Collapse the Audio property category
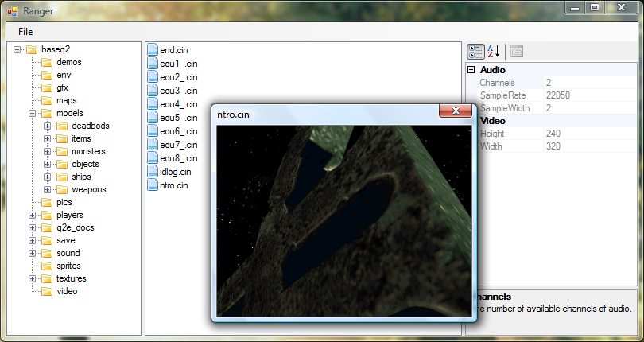The image size is (644, 342). (x=471, y=70)
